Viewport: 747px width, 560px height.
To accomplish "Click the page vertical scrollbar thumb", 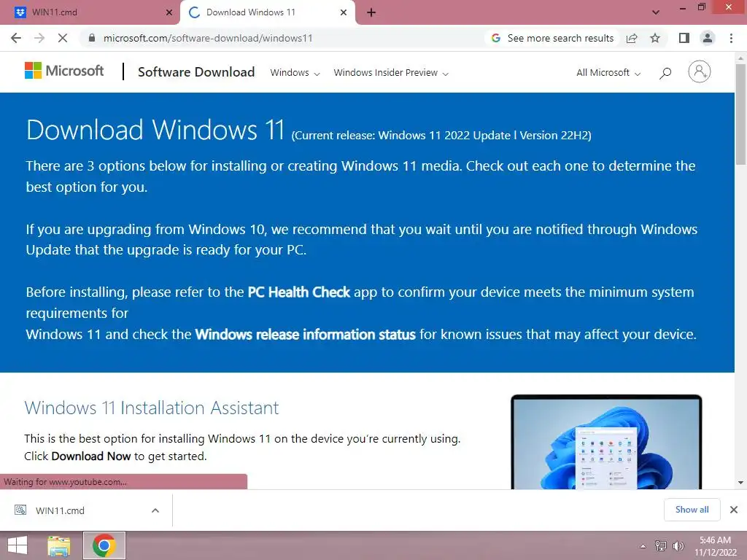I will [740, 114].
